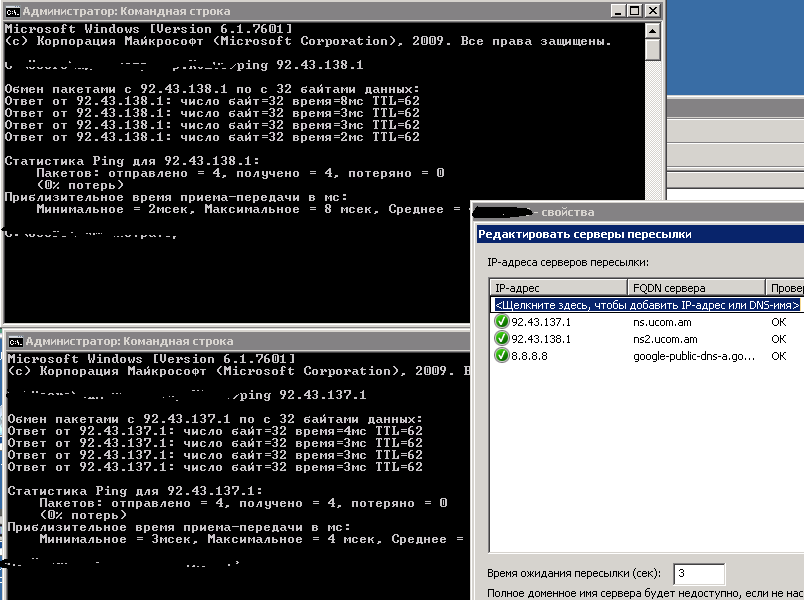Click green check icon beside 92.43.137.1

pos(501,322)
